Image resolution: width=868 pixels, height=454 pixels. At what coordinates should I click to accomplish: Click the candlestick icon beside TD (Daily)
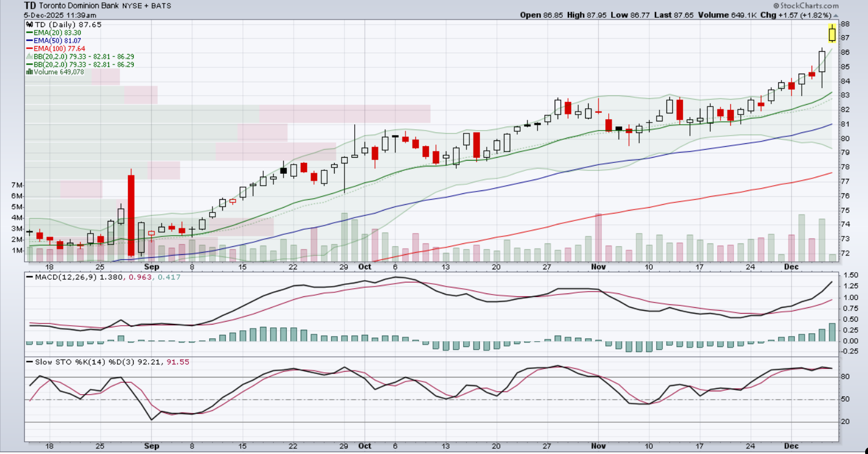(30, 25)
